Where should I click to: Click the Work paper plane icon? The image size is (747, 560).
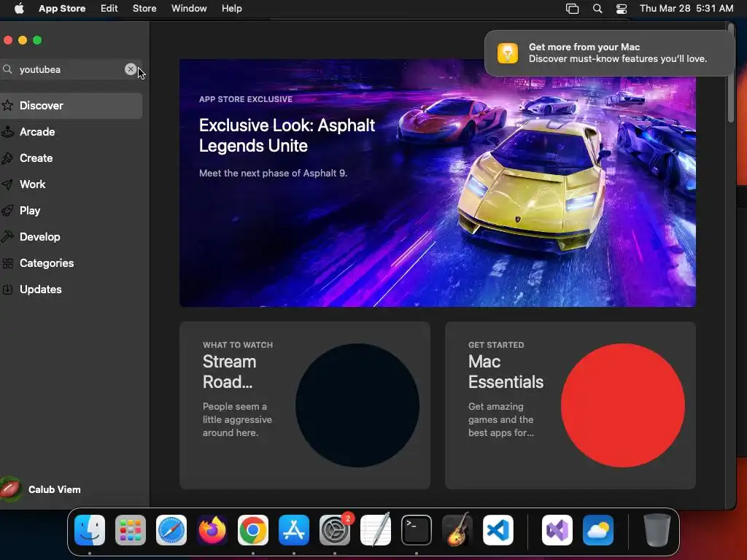[7, 184]
